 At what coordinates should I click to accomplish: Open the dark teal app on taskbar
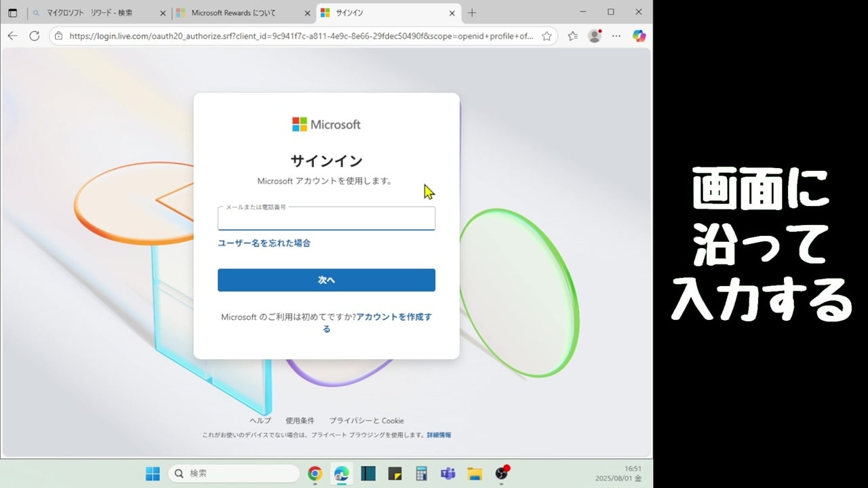coord(368,474)
